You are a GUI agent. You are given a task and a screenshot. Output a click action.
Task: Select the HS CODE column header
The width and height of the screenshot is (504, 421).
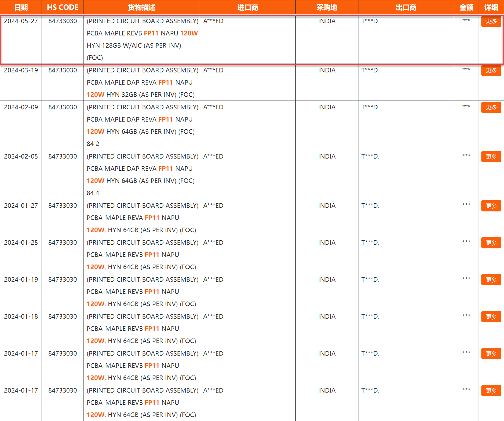pos(62,7)
